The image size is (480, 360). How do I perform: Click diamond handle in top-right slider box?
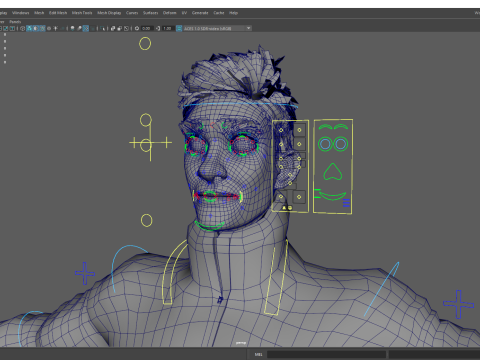299,130
